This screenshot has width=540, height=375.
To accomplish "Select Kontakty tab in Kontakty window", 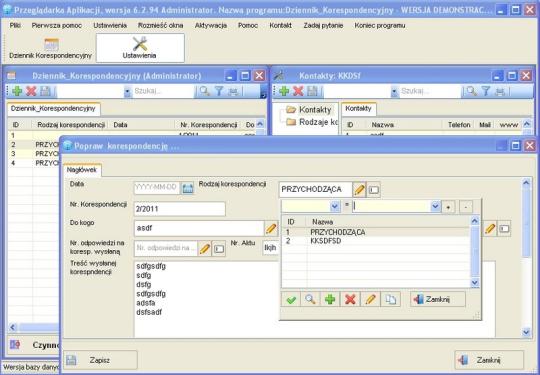I will click(x=359, y=108).
